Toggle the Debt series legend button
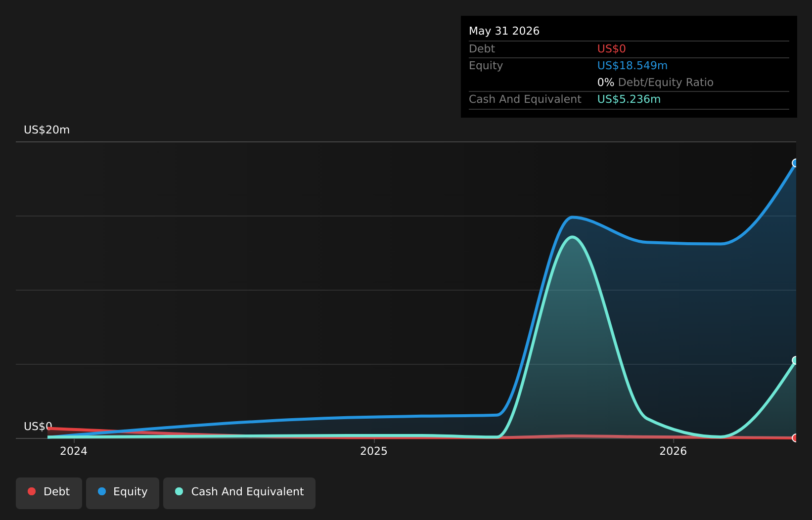812x520 pixels. click(x=49, y=493)
